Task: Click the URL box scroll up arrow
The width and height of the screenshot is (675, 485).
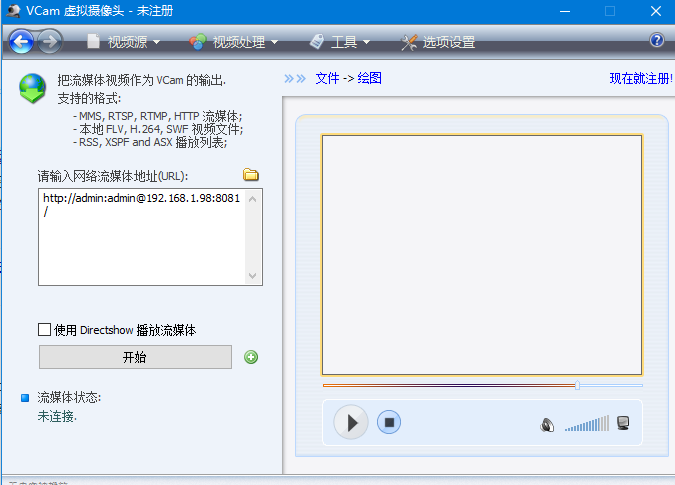Action: [253, 199]
